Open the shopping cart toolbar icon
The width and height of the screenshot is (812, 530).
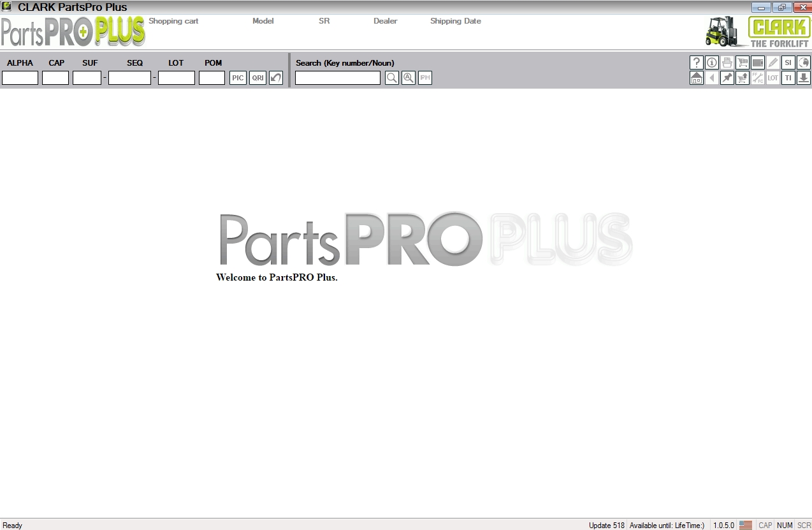point(743,63)
